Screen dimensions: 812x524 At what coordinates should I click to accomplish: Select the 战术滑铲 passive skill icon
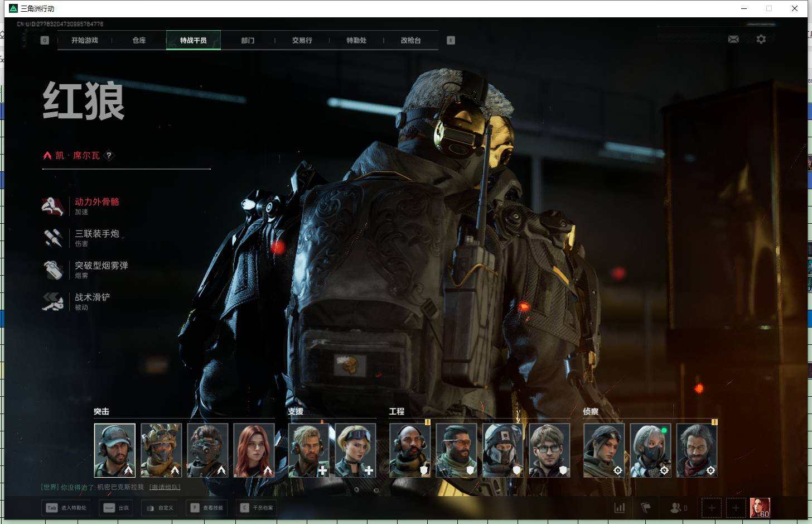click(x=53, y=301)
